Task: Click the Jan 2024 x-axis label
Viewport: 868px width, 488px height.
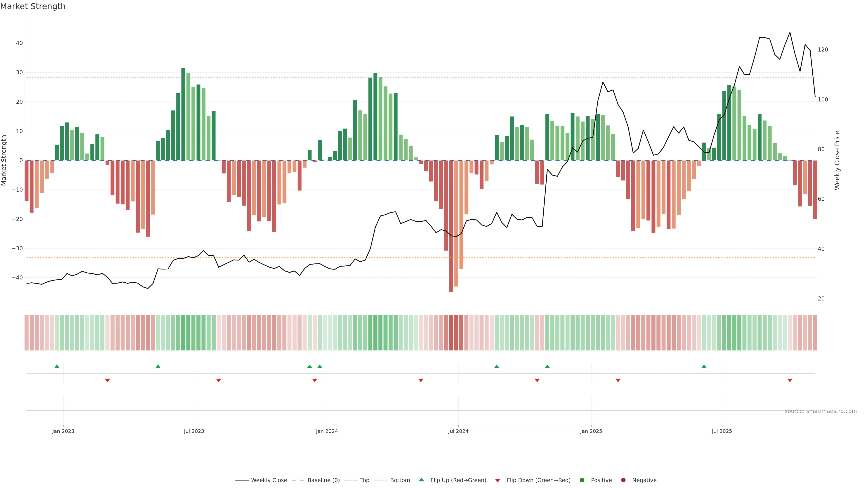Action: tap(327, 431)
